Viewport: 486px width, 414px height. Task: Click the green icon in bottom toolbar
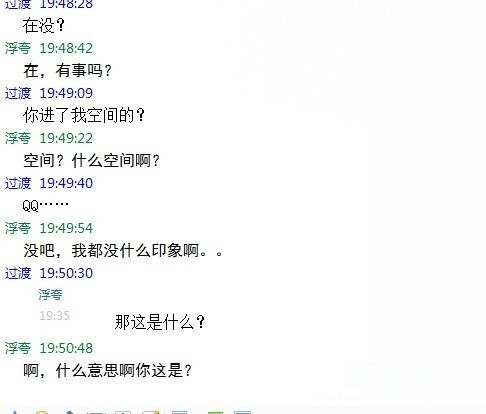[215, 413]
